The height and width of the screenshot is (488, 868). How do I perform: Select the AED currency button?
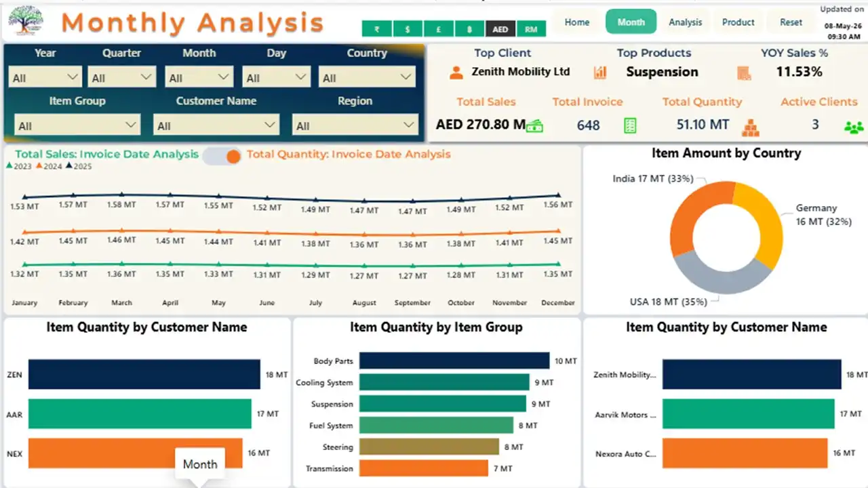tap(500, 29)
